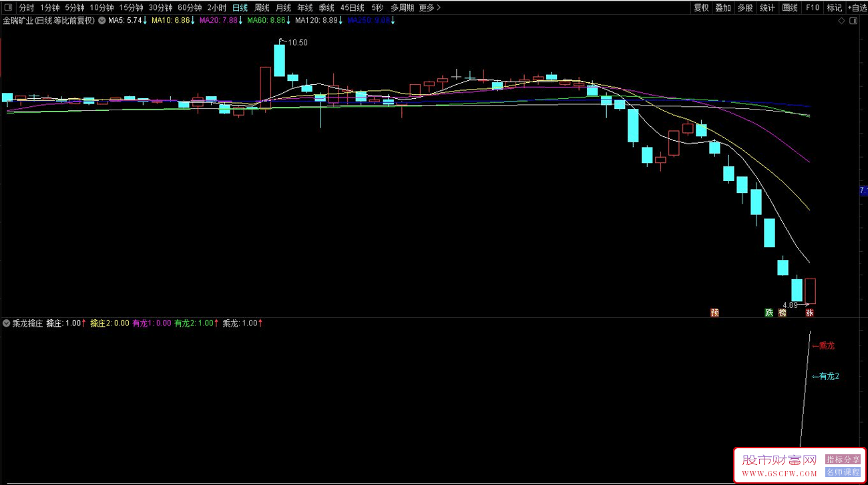Click the last red hollow candle
This screenshot has width=868, height=485.
coord(810,291)
